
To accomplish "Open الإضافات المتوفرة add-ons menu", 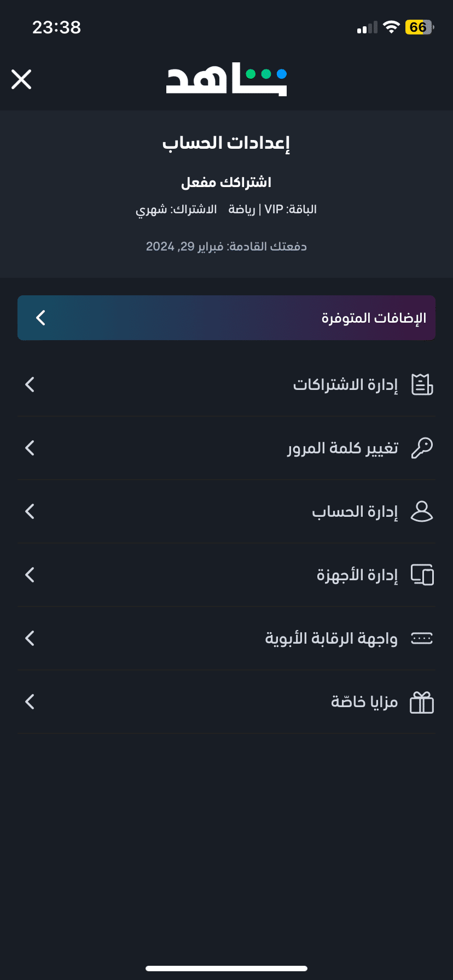I will pyautogui.click(x=374, y=318).
